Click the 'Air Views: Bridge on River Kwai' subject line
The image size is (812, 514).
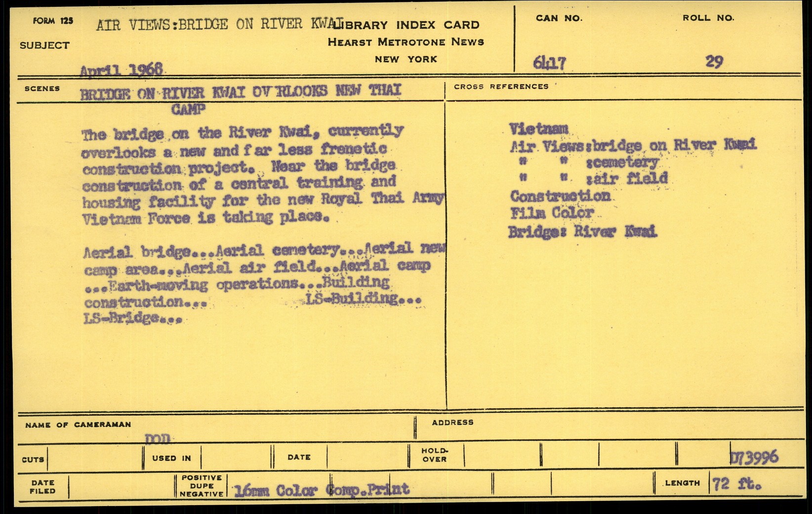(219, 25)
